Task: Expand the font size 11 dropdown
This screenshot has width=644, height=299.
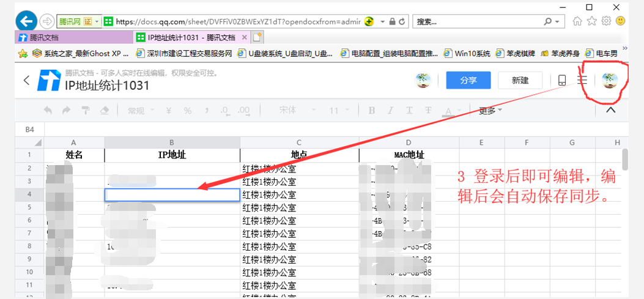Action: click(339, 111)
